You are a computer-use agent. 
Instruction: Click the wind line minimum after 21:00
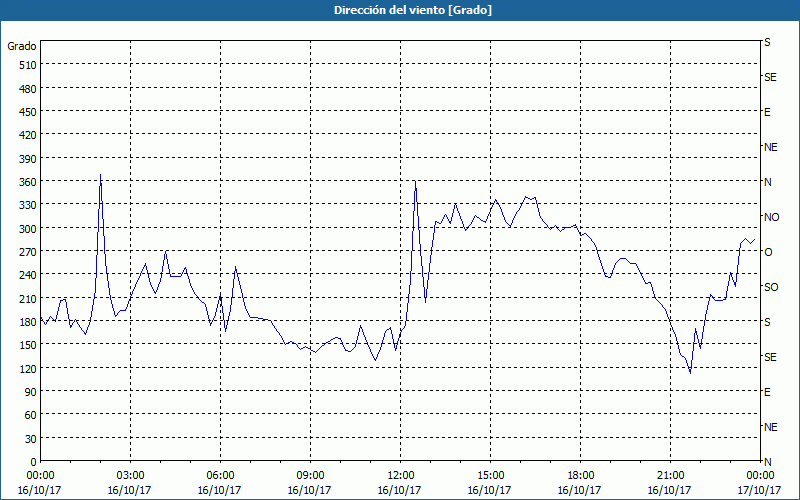[x=690, y=373]
